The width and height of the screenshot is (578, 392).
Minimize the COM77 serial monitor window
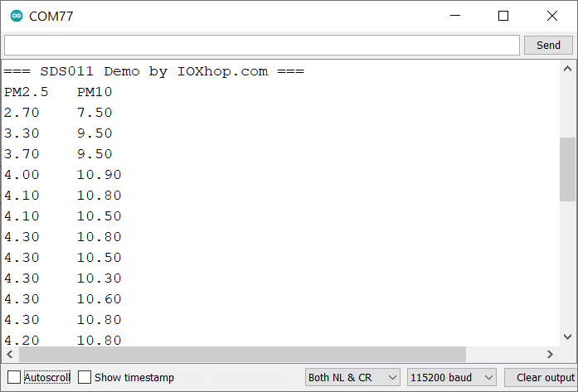point(454,16)
